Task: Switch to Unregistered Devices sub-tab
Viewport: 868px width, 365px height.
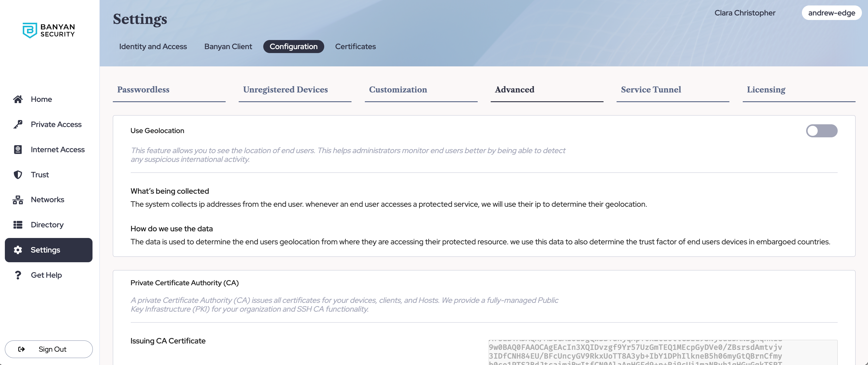Action: [285, 89]
